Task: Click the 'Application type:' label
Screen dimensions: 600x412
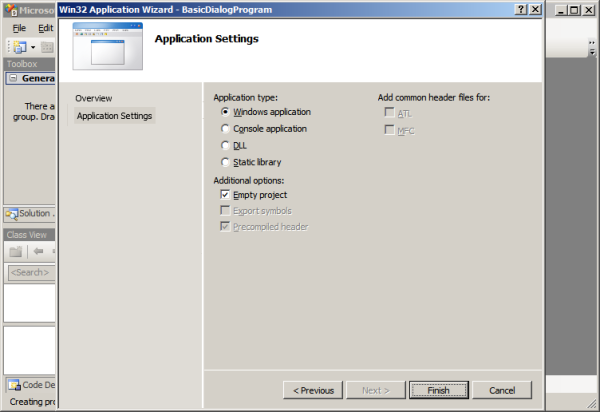Action: tap(246, 98)
